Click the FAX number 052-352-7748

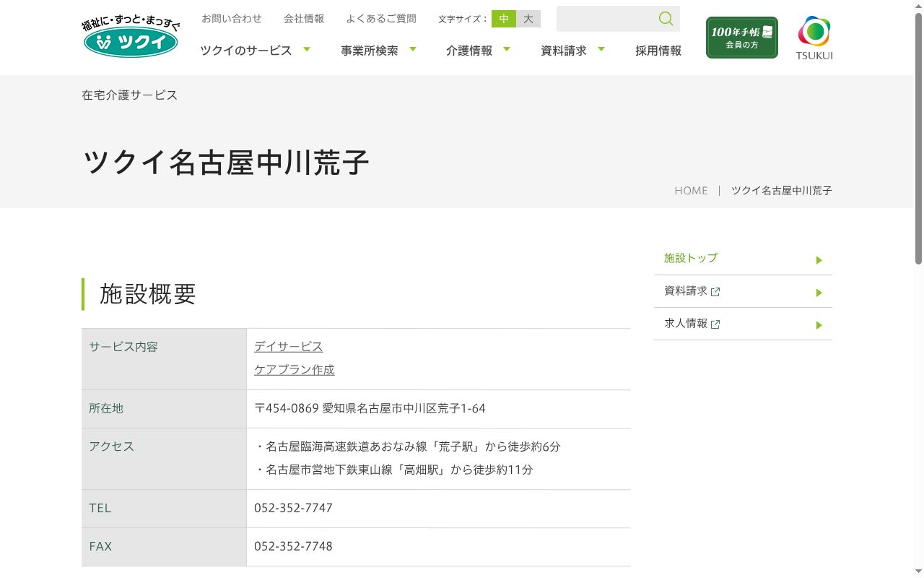point(293,547)
